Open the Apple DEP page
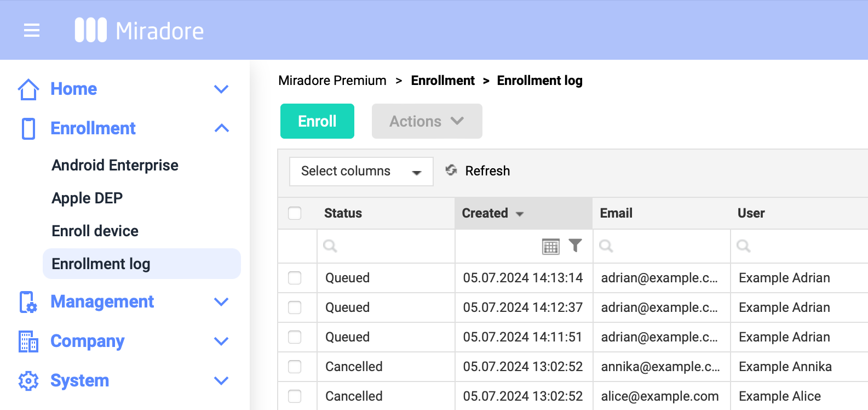The width and height of the screenshot is (868, 410). click(x=87, y=198)
